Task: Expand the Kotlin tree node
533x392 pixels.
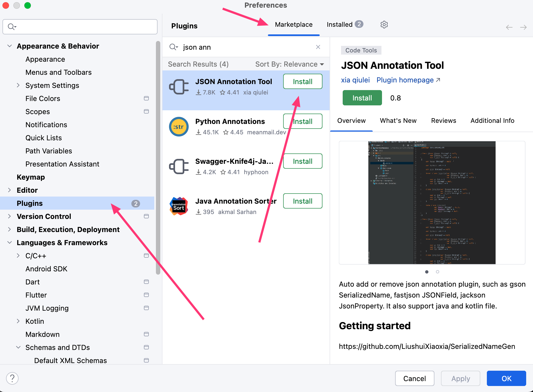Action: pyautogui.click(x=18, y=321)
